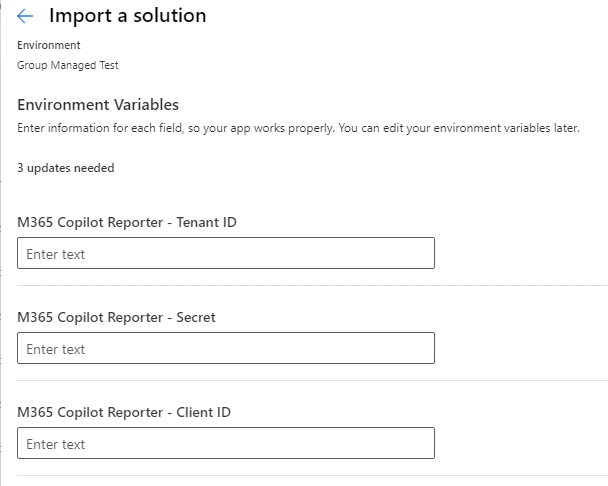Image resolution: width=608 pixels, height=486 pixels.
Task: Select the "Enter information for each field" description
Action: coord(298,128)
